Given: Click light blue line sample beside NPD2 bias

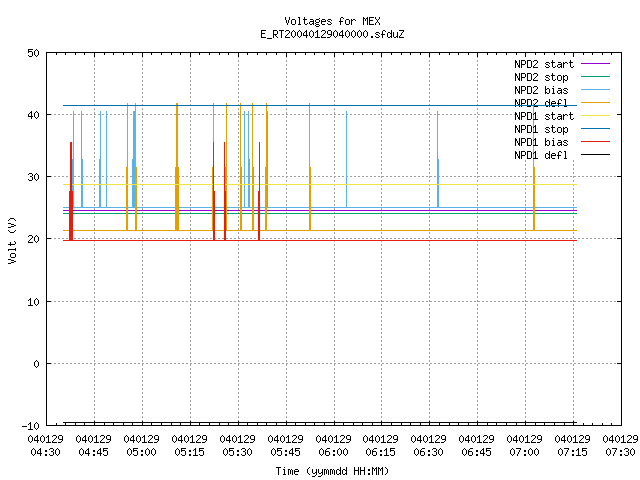Looking at the screenshot, I should coord(595,90).
